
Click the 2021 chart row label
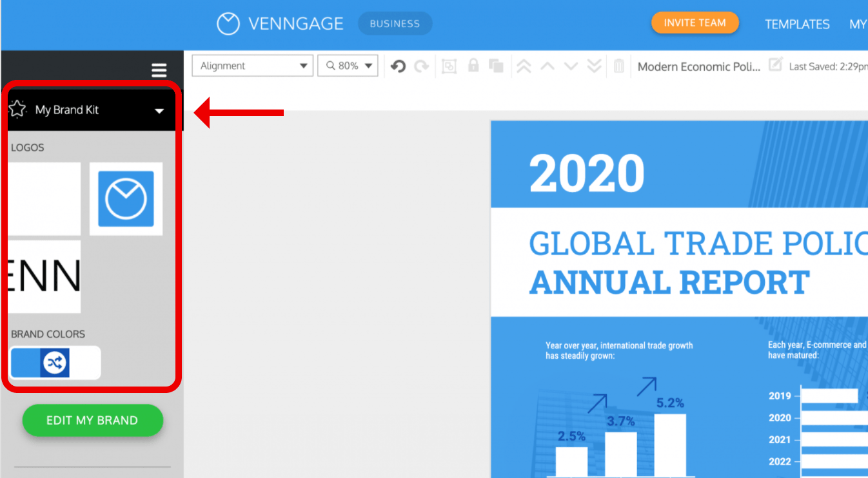[780, 440]
